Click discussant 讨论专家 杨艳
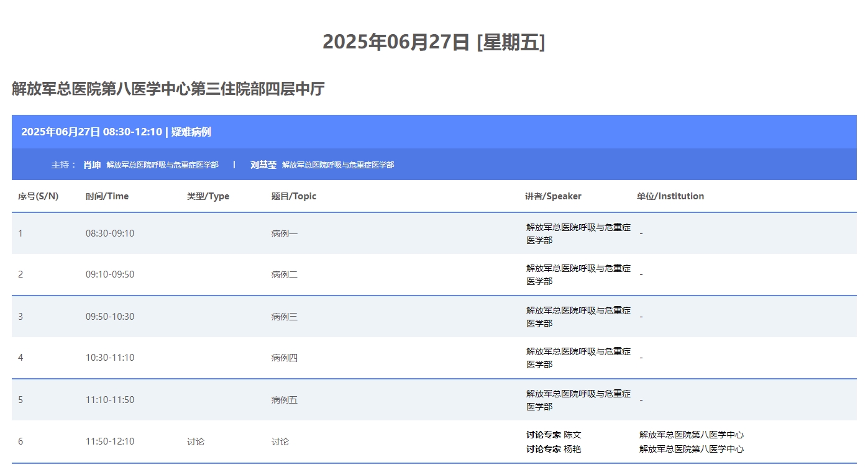Image resolution: width=868 pixels, height=475 pixels. pyautogui.click(x=554, y=449)
